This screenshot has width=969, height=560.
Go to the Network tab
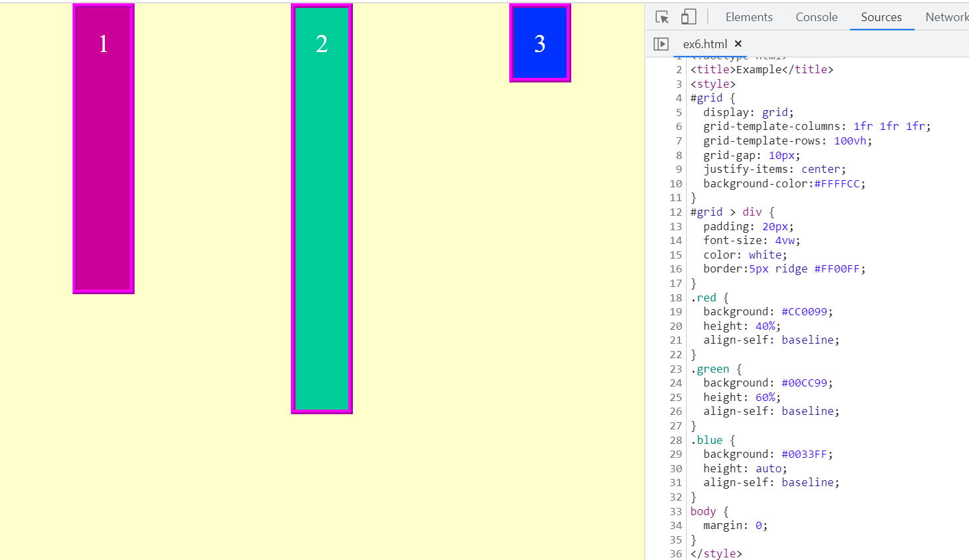coord(946,17)
